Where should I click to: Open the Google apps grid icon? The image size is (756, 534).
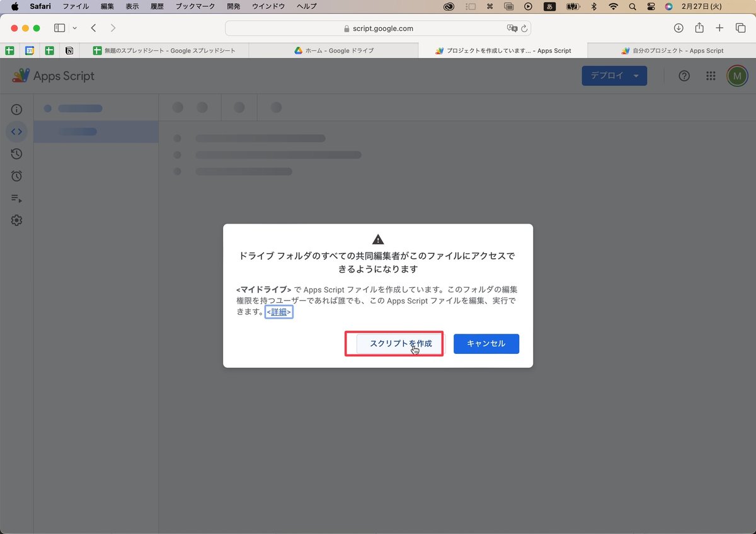tap(711, 76)
